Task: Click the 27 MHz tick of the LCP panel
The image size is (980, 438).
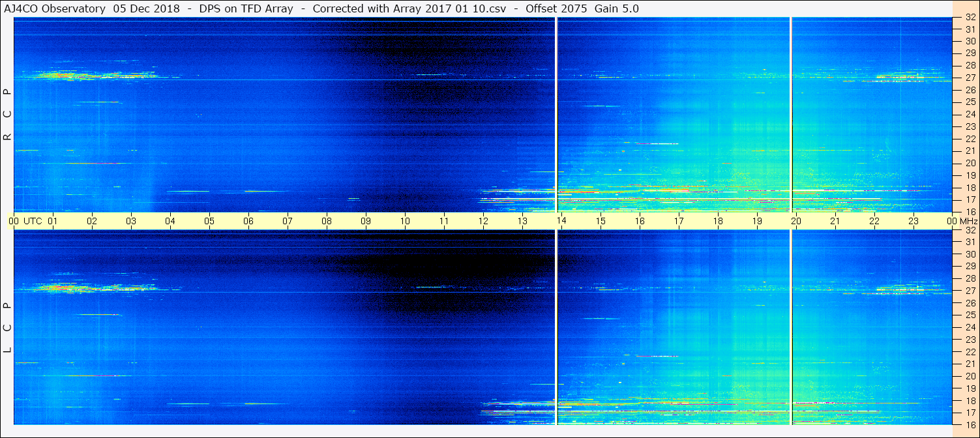Action: click(970, 291)
